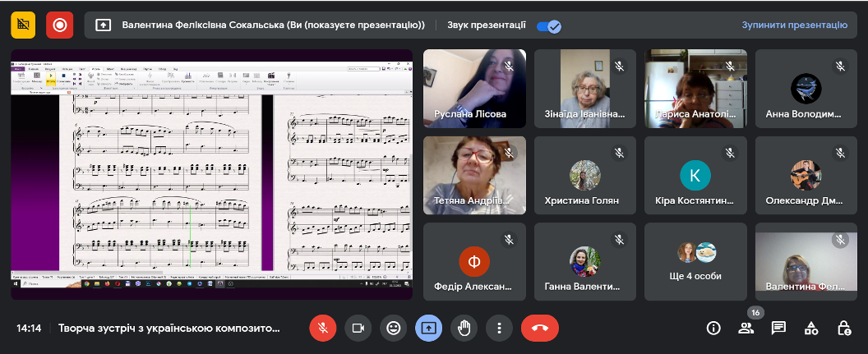
Task: Expand the Ще 4 особи tile
Action: tap(695, 261)
